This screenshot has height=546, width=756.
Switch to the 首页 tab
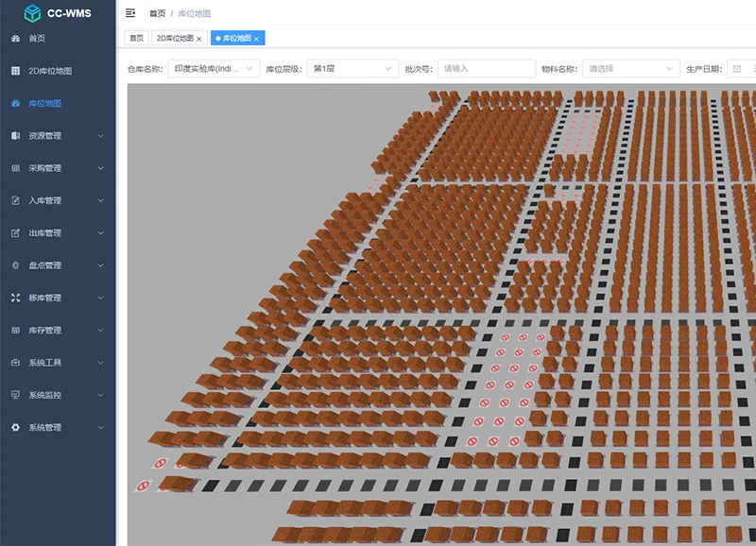point(136,38)
